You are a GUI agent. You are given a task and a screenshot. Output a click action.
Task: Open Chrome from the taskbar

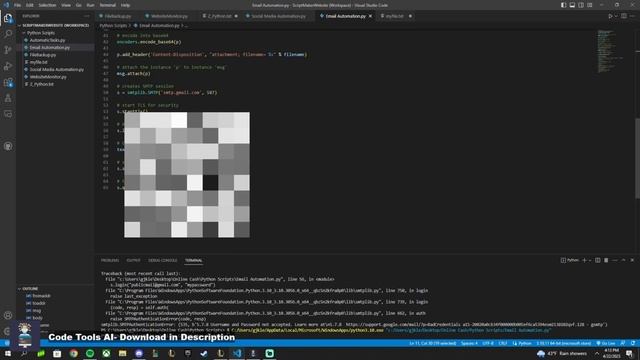[x=73, y=353]
